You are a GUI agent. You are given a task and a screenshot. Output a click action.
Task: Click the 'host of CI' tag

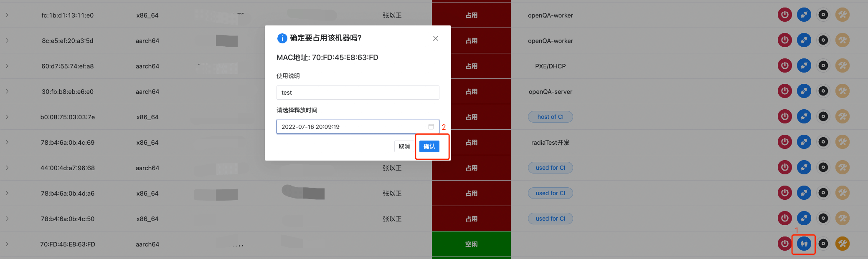point(550,117)
